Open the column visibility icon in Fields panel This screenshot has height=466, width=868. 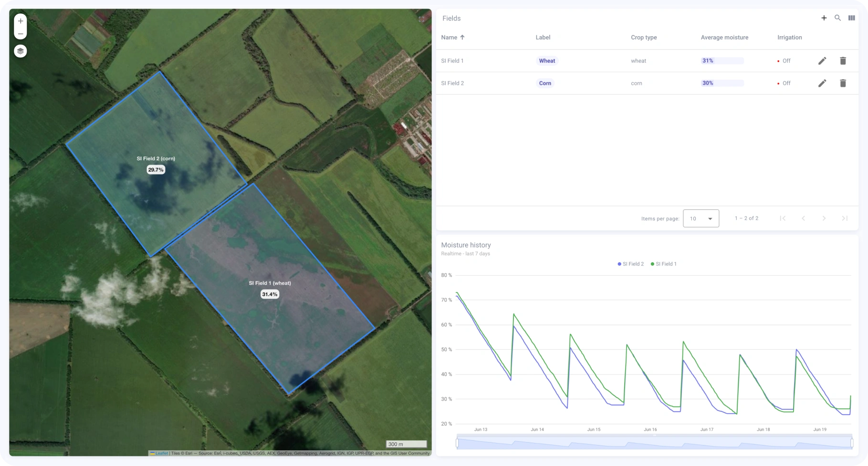point(852,18)
